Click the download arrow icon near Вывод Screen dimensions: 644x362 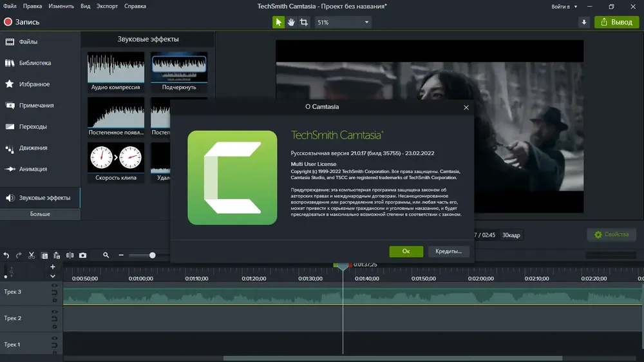pyautogui.click(x=583, y=22)
